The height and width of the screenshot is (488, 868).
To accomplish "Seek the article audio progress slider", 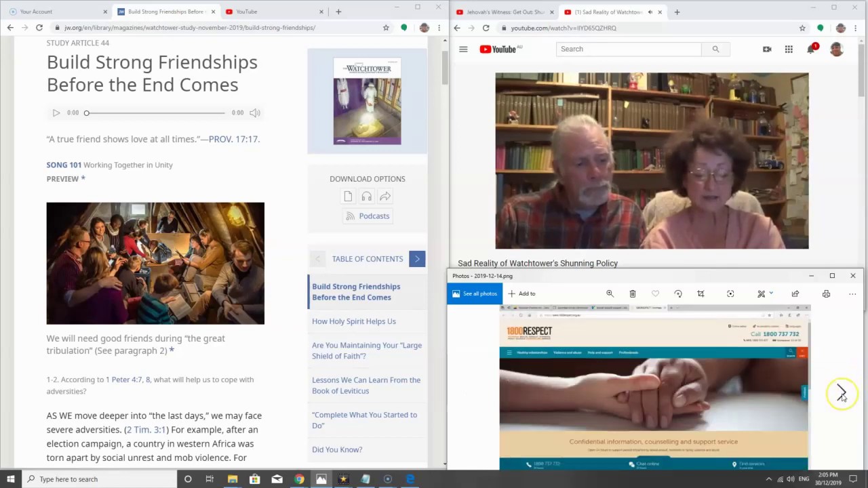I will pyautogui.click(x=155, y=113).
